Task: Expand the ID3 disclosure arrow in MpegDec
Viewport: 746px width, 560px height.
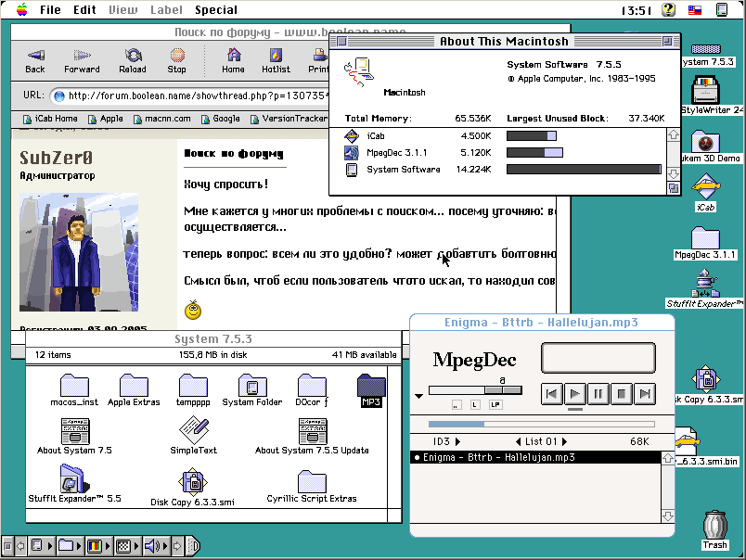Action: click(456, 441)
